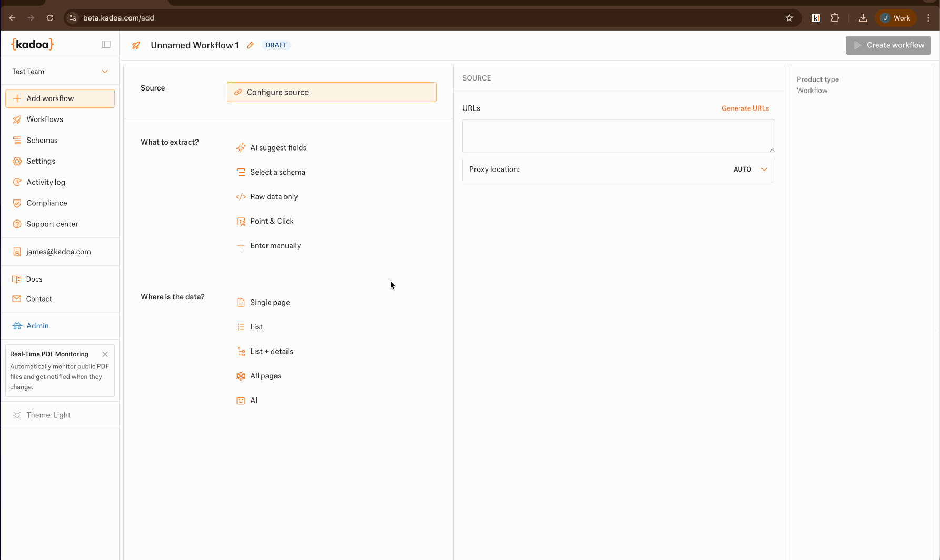Image resolution: width=940 pixels, height=560 pixels.
Task: Click the pencil icon to rename workflow
Action: click(250, 45)
